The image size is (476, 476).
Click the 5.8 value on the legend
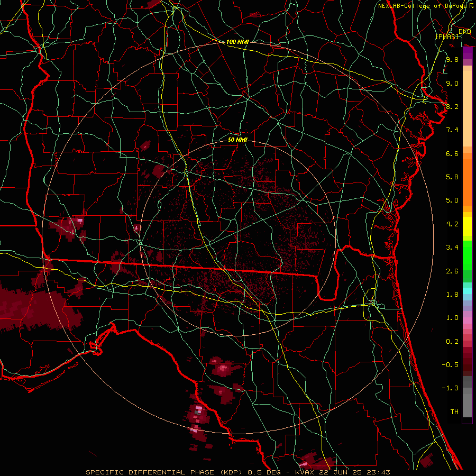[x=452, y=177]
